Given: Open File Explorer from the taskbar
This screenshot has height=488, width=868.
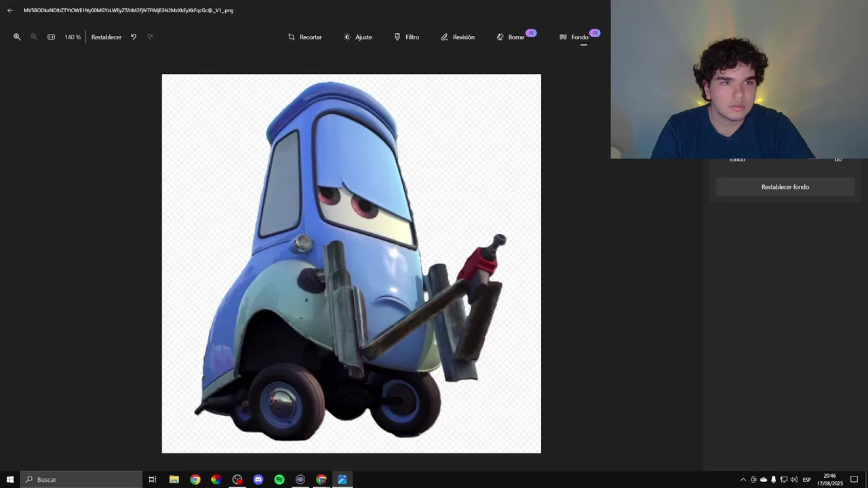Looking at the screenshot, I should pyautogui.click(x=174, y=479).
